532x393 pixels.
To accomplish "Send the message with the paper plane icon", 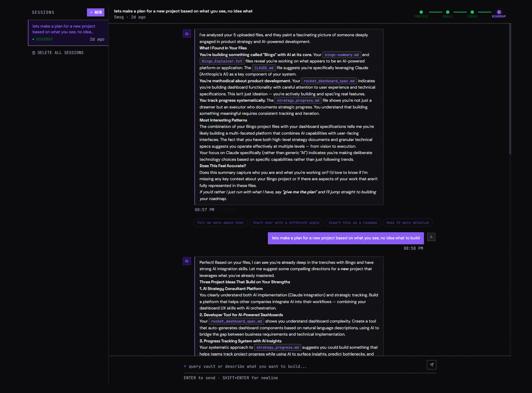I will pos(432,365).
